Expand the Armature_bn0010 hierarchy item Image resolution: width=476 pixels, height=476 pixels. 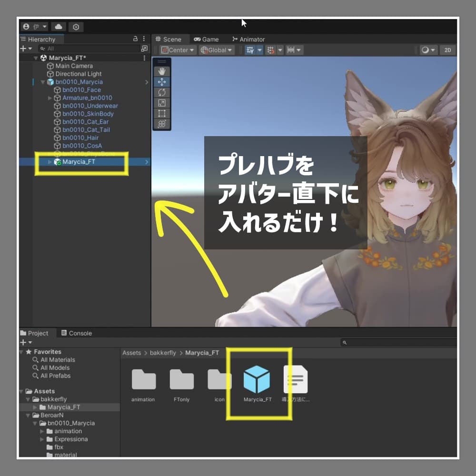tap(50, 98)
